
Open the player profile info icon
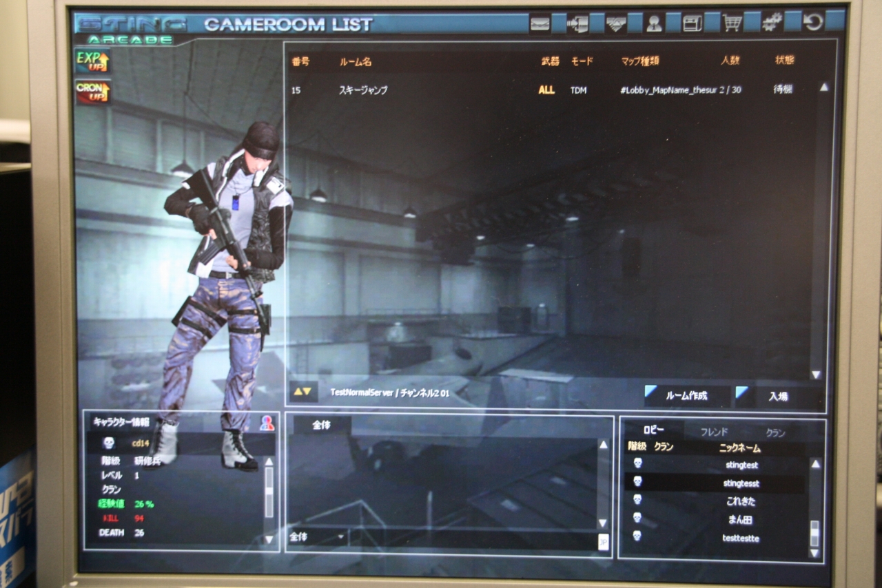pos(654,23)
